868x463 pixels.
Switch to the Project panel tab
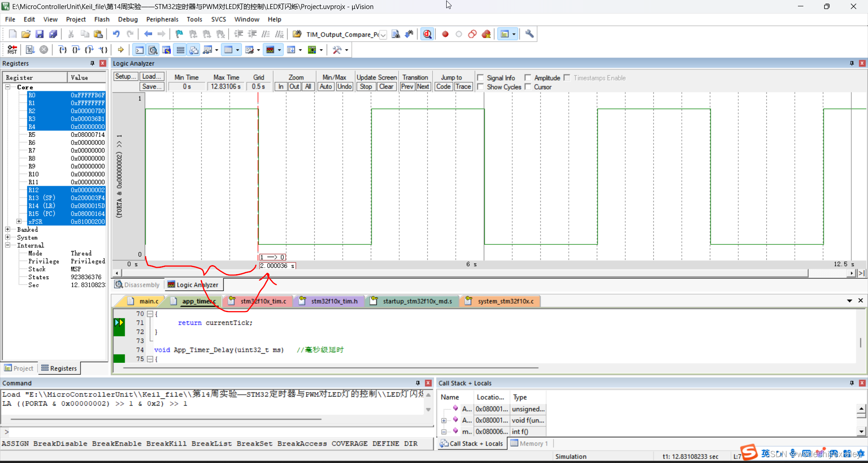pos(19,368)
